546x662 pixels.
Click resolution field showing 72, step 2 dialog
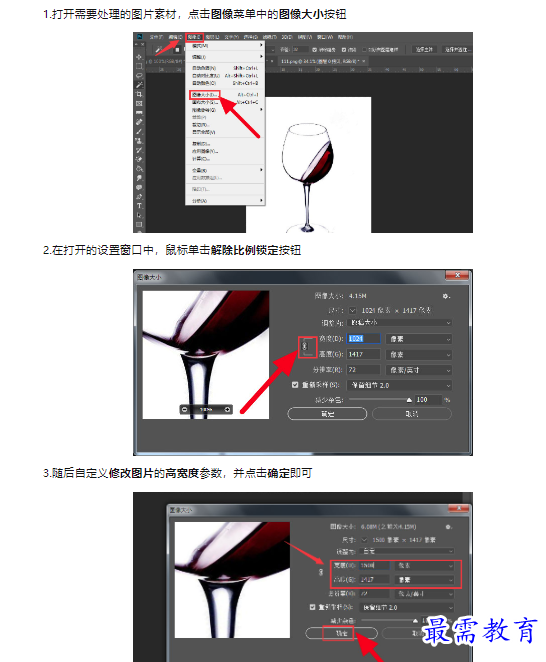click(x=364, y=370)
